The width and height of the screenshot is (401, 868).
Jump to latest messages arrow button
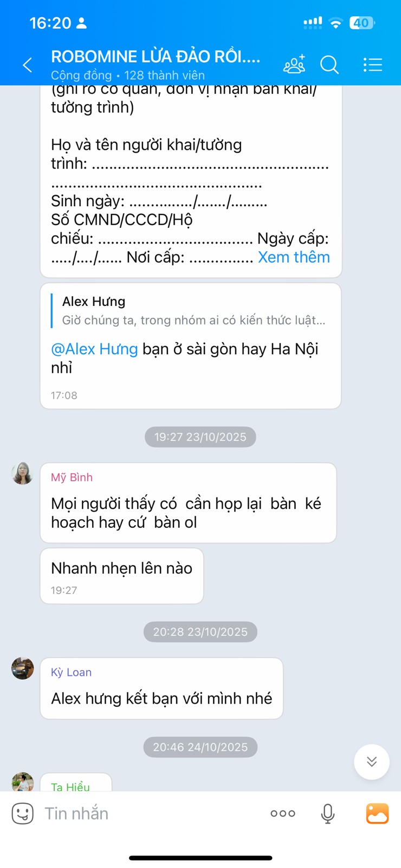(x=372, y=762)
